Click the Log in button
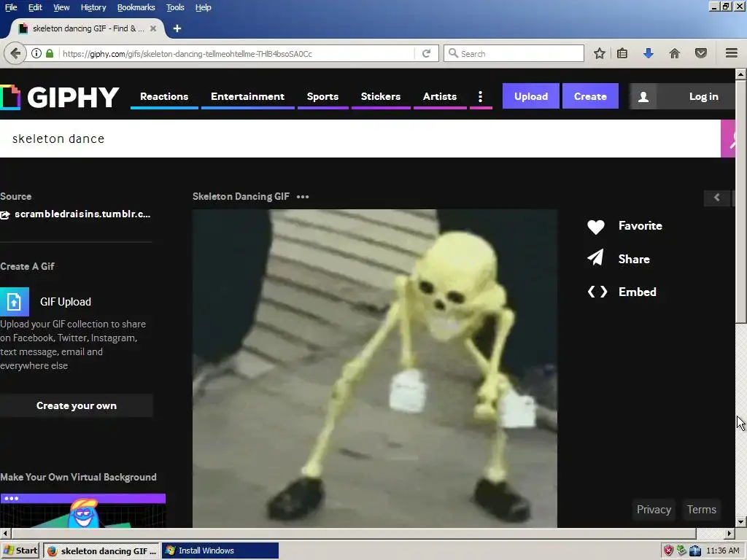This screenshot has width=747, height=560. tap(697, 97)
